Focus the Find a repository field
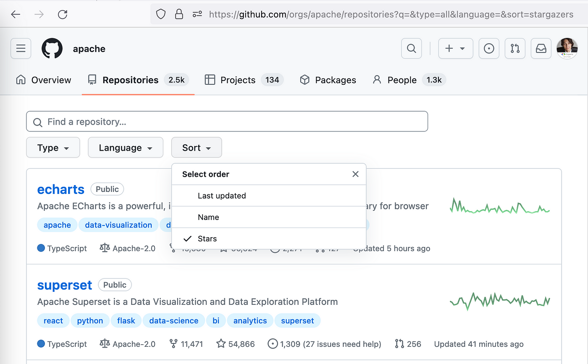This screenshot has height=364, width=588. (x=227, y=122)
